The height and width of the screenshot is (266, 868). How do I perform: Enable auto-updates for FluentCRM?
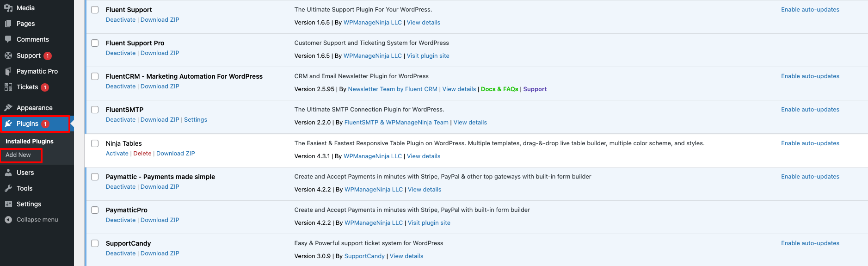tap(810, 76)
